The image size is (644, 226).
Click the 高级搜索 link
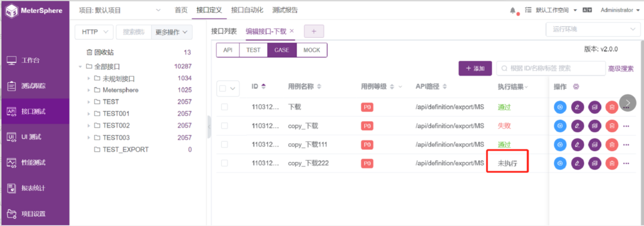pyautogui.click(x=621, y=69)
